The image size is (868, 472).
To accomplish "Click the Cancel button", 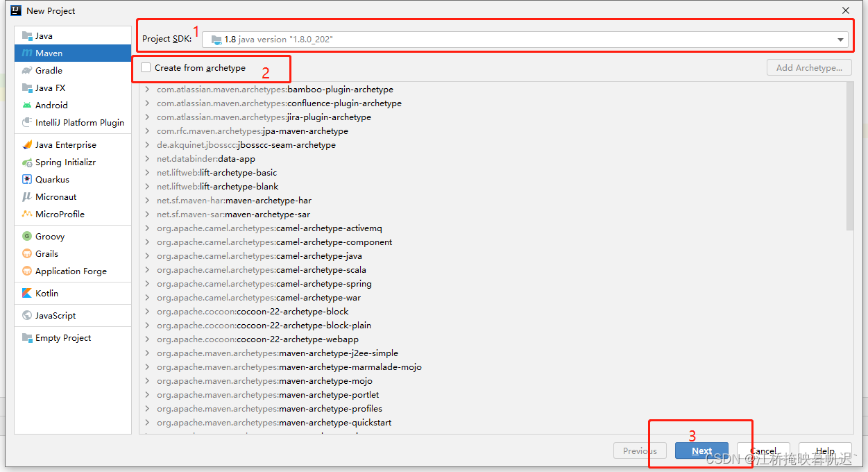I will (763, 450).
